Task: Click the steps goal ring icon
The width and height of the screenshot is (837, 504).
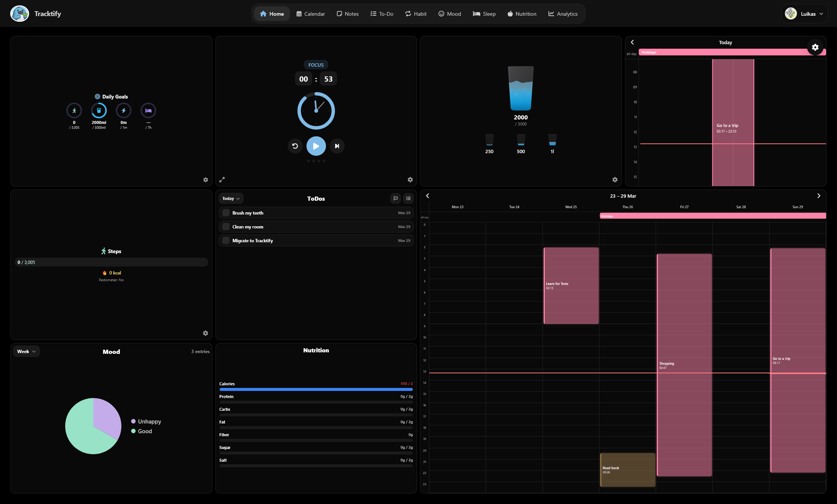Action: 74,110
